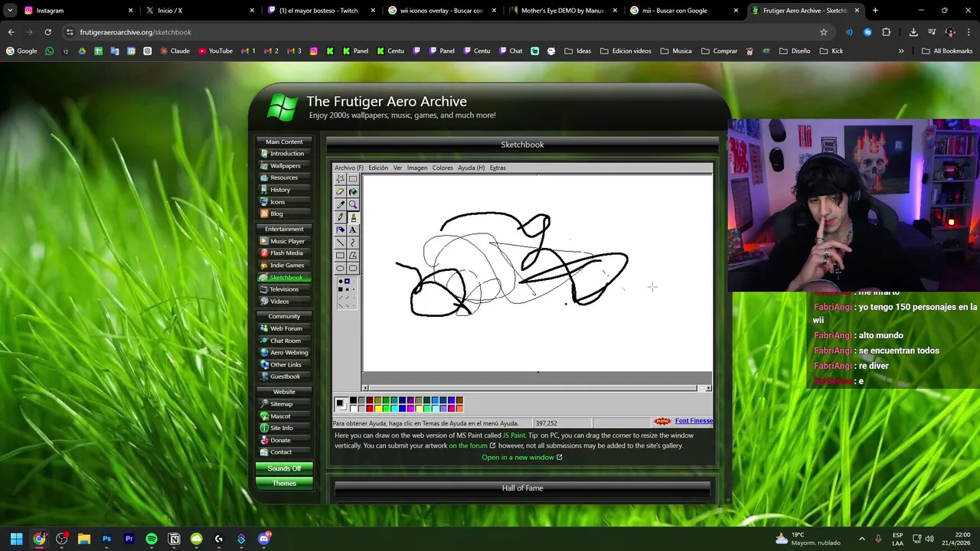Open the Icons sidebar page
This screenshot has width=980, height=551.
coord(284,202)
